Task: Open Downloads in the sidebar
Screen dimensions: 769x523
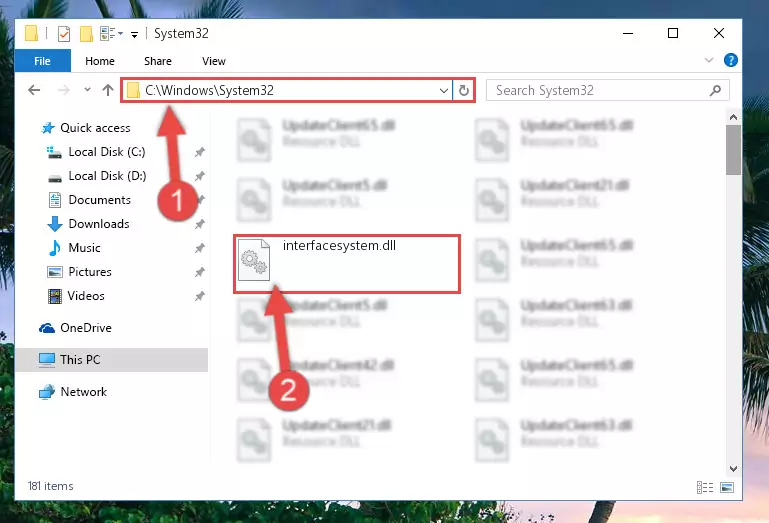Action: point(99,224)
